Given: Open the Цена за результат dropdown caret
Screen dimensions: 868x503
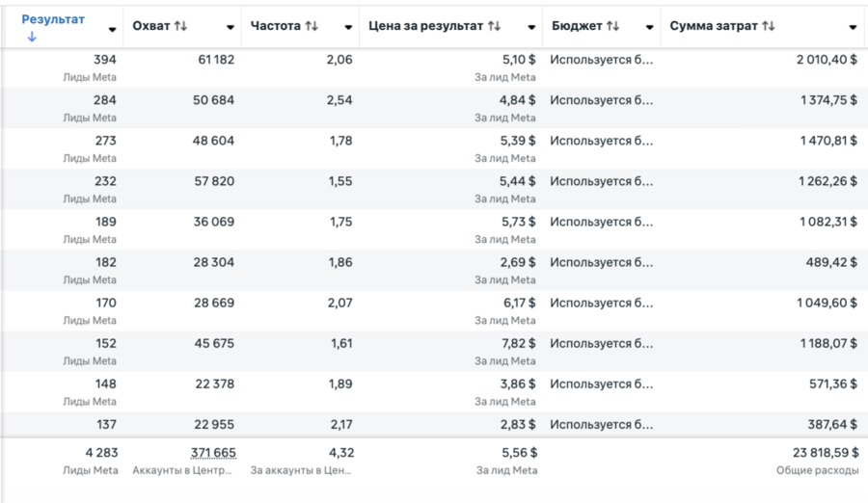Looking at the screenshot, I should tap(531, 28).
